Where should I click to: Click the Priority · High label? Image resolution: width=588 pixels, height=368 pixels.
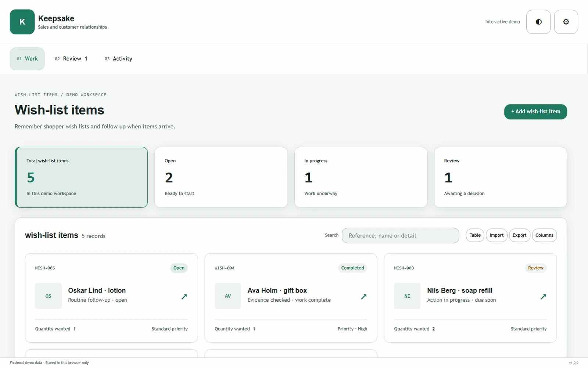pos(352,329)
